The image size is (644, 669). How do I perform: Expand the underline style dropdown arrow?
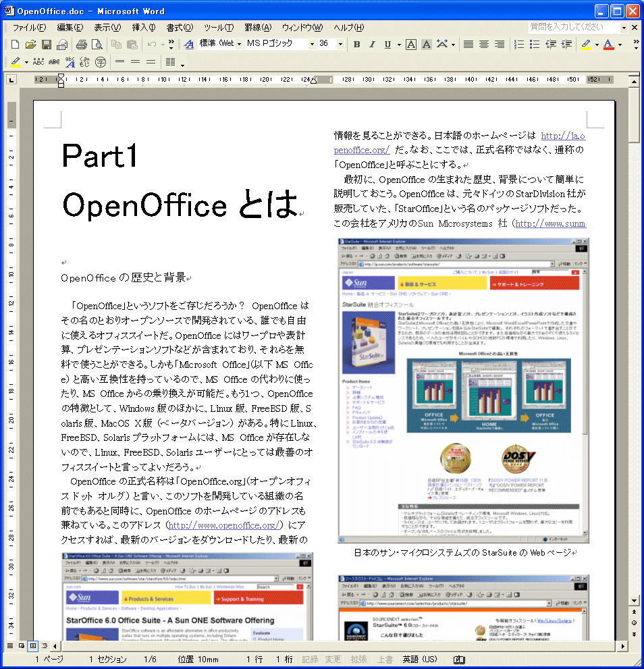point(399,44)
